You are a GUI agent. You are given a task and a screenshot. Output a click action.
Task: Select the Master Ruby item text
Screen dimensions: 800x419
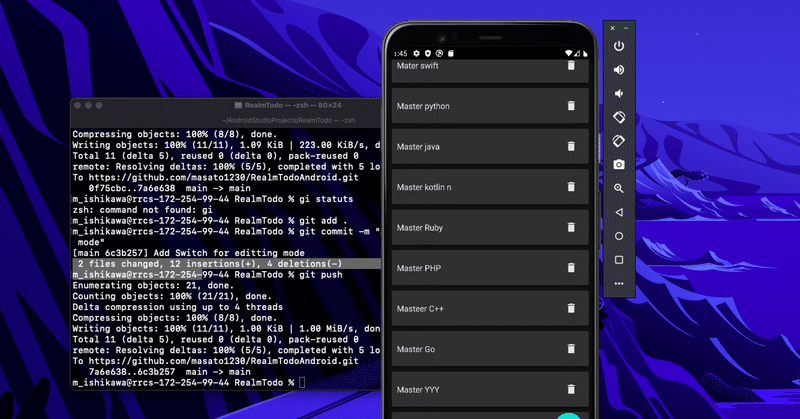(x=419, y=228)
